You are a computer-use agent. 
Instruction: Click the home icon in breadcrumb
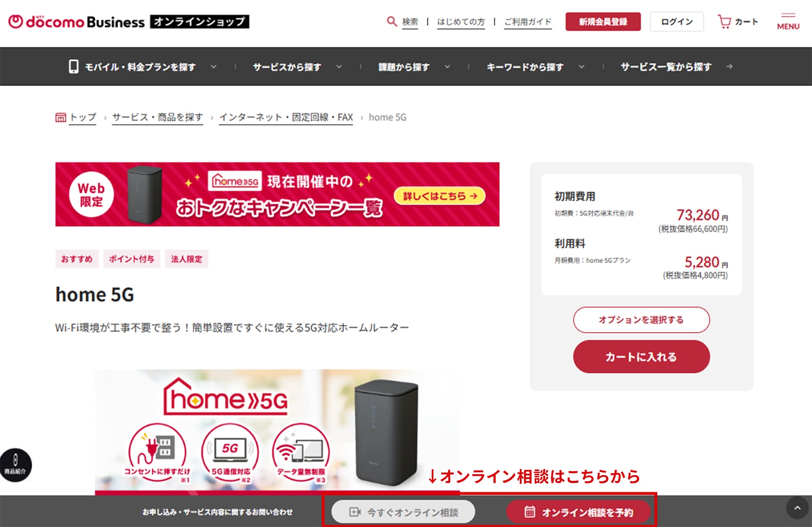[x=61, y=117]
